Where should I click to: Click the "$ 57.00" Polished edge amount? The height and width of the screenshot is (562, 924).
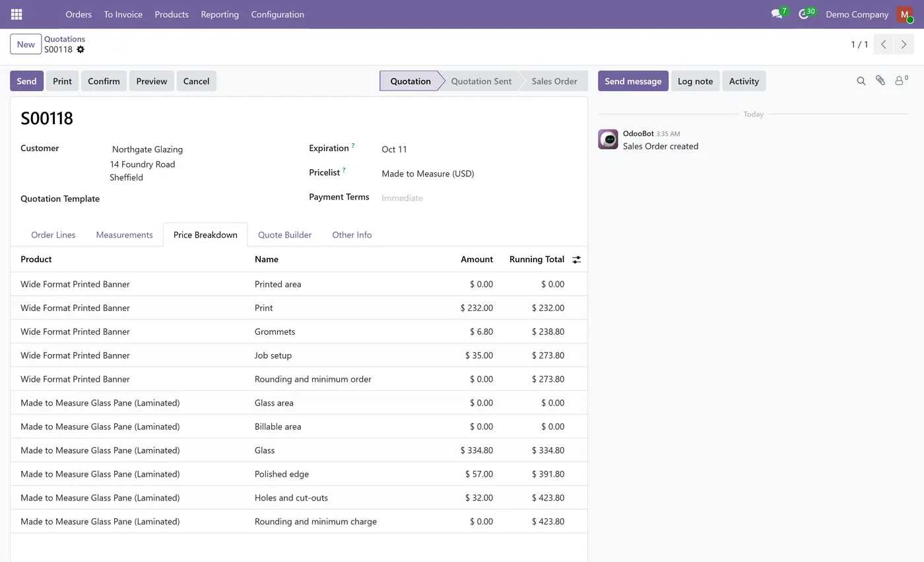click(479, 474)
